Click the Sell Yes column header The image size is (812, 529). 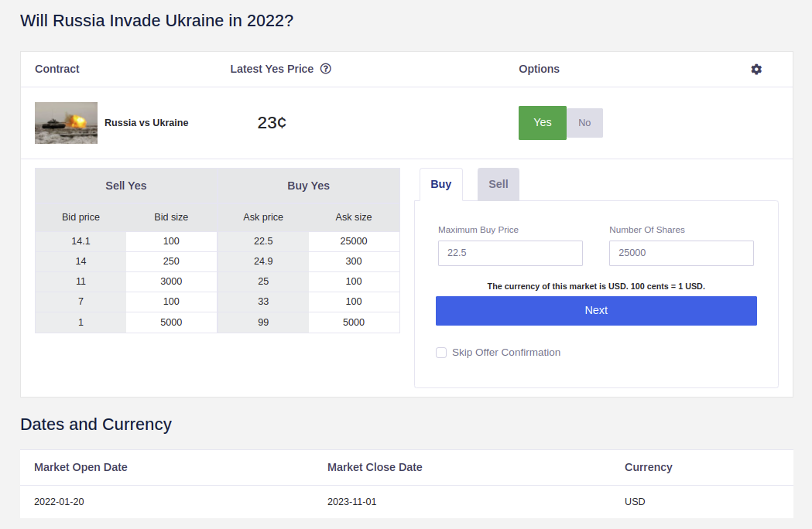pos(126,186)
